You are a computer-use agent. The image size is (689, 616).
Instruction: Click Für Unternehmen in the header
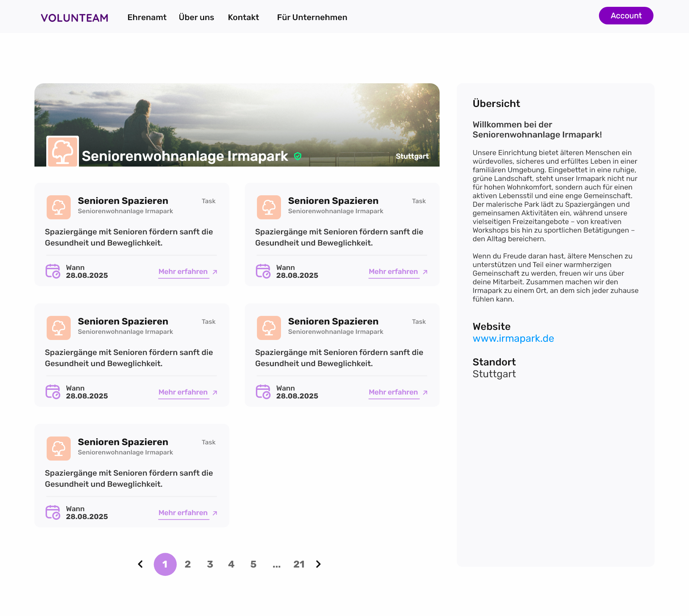pos(312,17)
